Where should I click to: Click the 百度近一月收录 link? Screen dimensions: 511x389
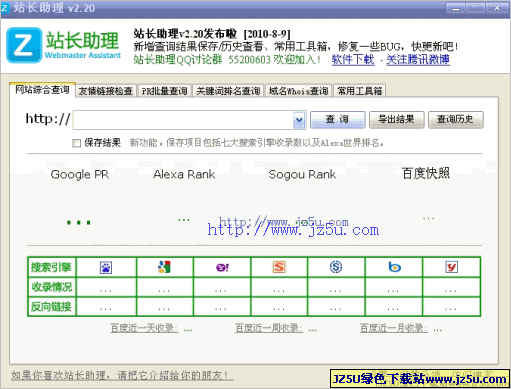[394, 328]
